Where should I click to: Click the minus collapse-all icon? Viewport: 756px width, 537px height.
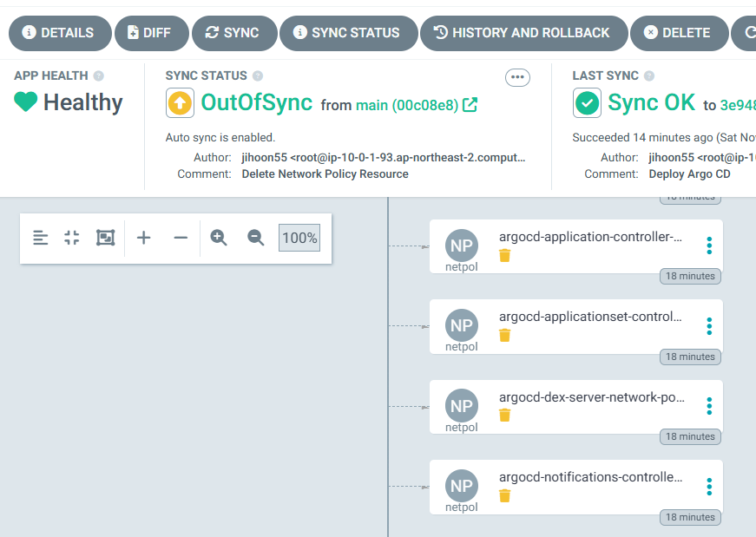click(181, 238)
